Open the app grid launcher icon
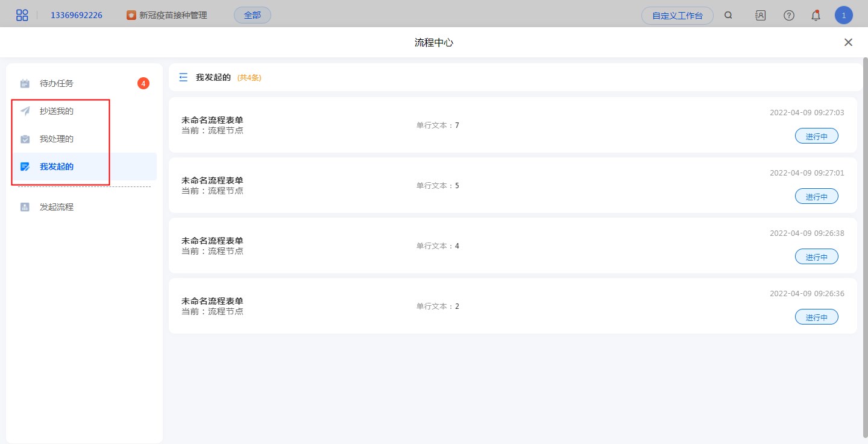The image size is (868, 444). [x=22, y=15]
